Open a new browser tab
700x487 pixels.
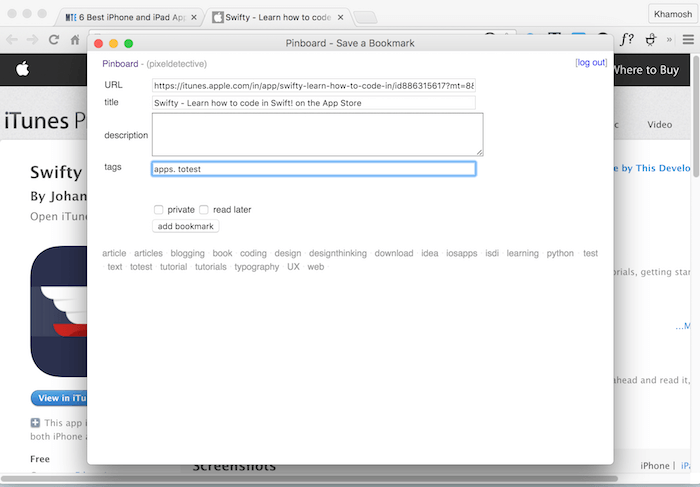366,18
